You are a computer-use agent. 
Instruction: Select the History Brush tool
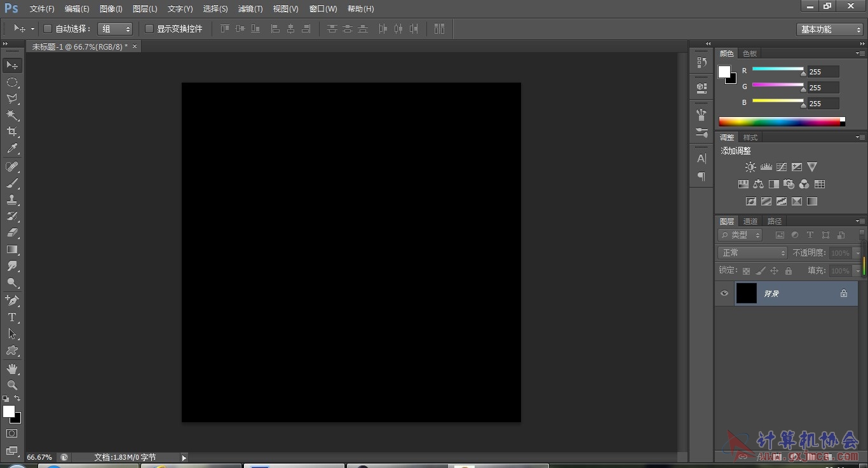tap(12, 216)
